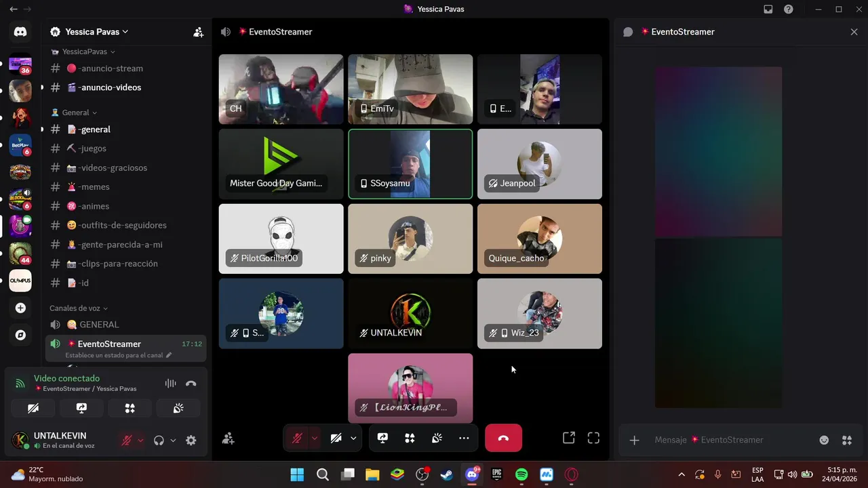Image resolution: width=868 pixels, height=488 pixels.
Task: Open the general text channel
Action: (125, 129)
